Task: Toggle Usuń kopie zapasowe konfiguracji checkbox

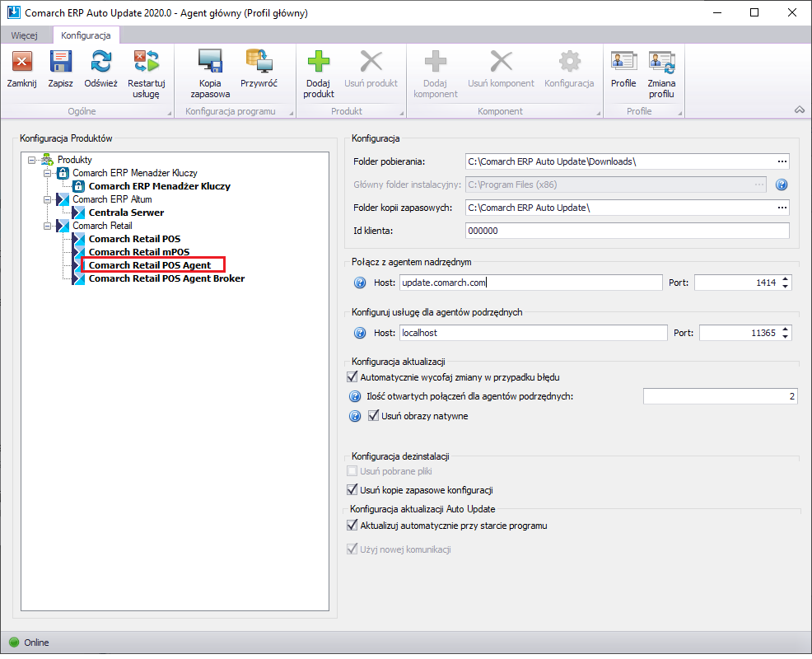Action: tap(352, 489)
